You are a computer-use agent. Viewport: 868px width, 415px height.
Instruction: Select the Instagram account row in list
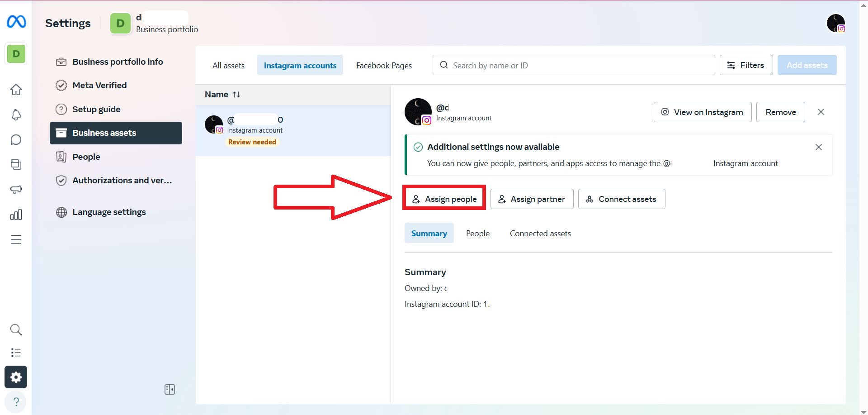293,131
